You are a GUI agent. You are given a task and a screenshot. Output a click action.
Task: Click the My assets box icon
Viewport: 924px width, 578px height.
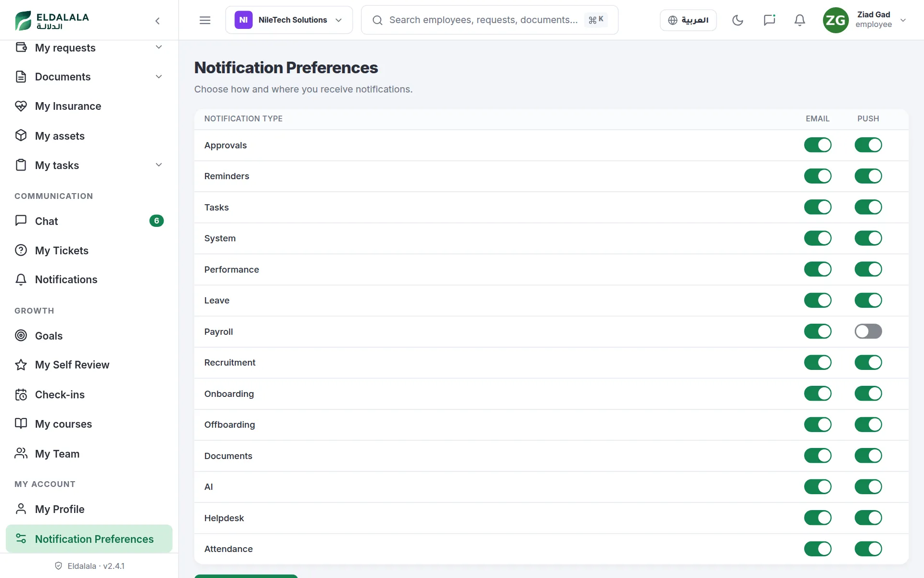pyautogui.click(x=21, y=136)
